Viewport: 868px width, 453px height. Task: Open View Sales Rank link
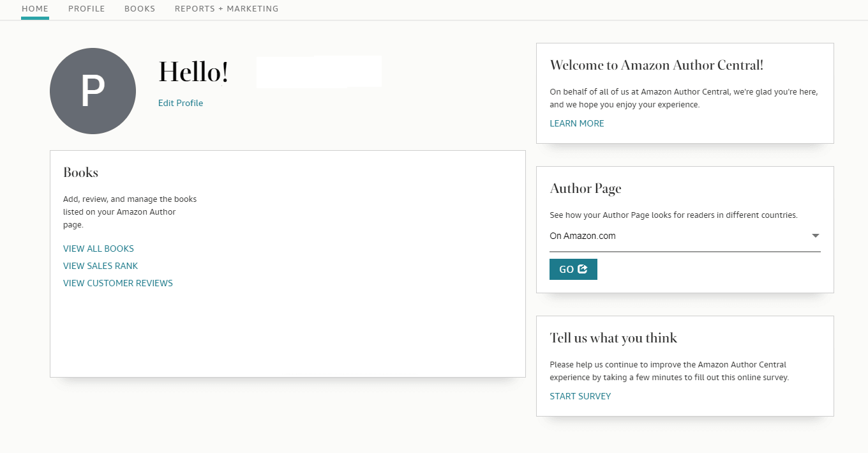tap(100, 266)
